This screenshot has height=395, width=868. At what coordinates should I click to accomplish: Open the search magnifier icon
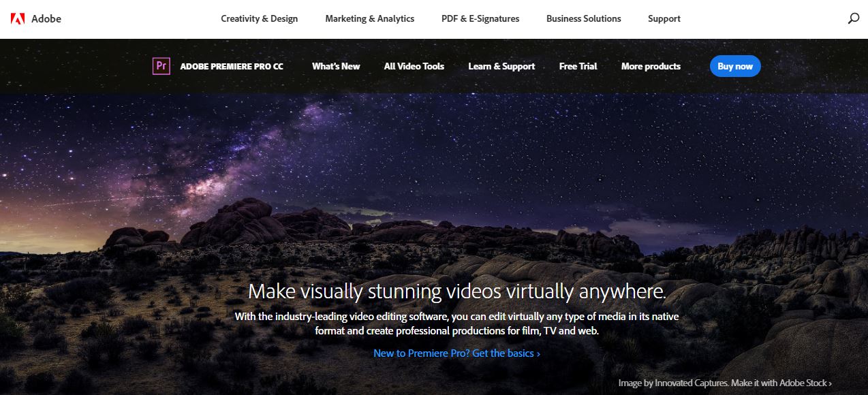[x=853, y=19]
